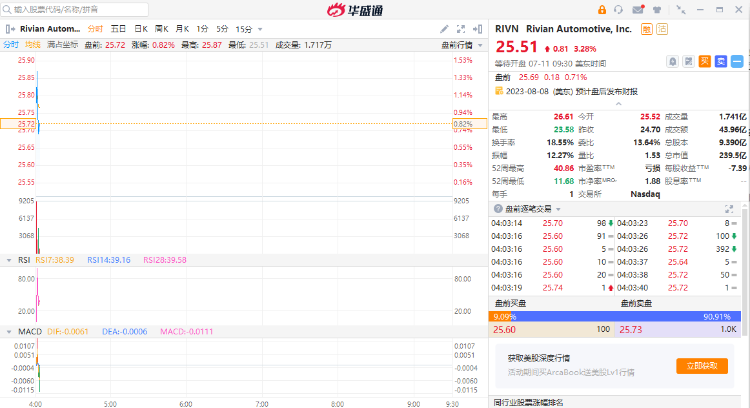
Task: Click the 沽 short-sell badge
Action: coord(662,29)
